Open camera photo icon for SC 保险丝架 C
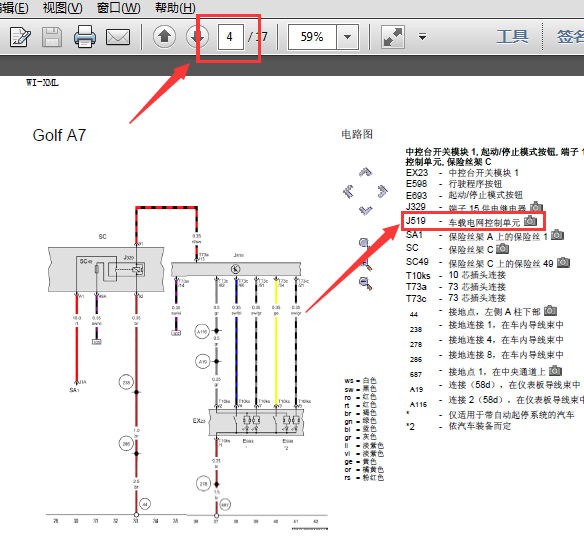Image resolution: width=584 pixels, height=548 pixels. [502, 248]
